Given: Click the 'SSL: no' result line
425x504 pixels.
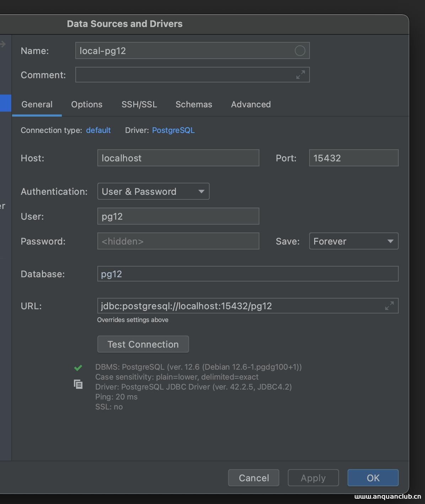Looking at the screenshot, I should 109,407.
